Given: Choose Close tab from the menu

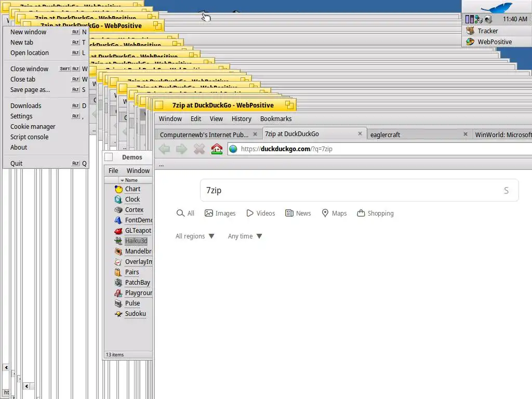Looking at the screenshot, I should pyautogui.click(x=46, y=79).
